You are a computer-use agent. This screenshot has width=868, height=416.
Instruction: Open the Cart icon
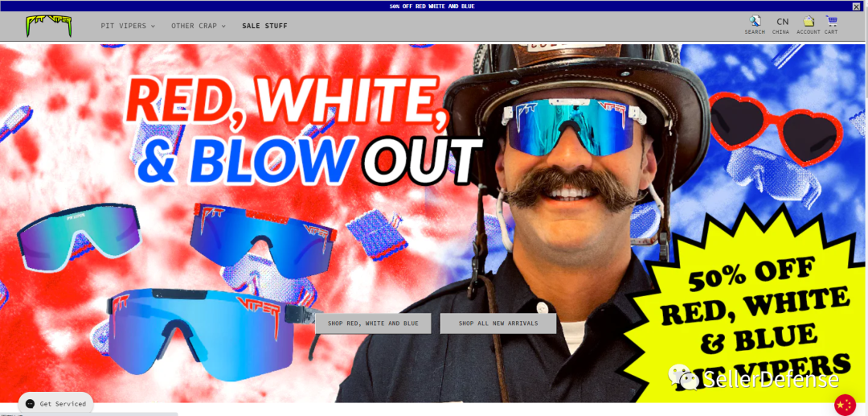pos(831,25)
